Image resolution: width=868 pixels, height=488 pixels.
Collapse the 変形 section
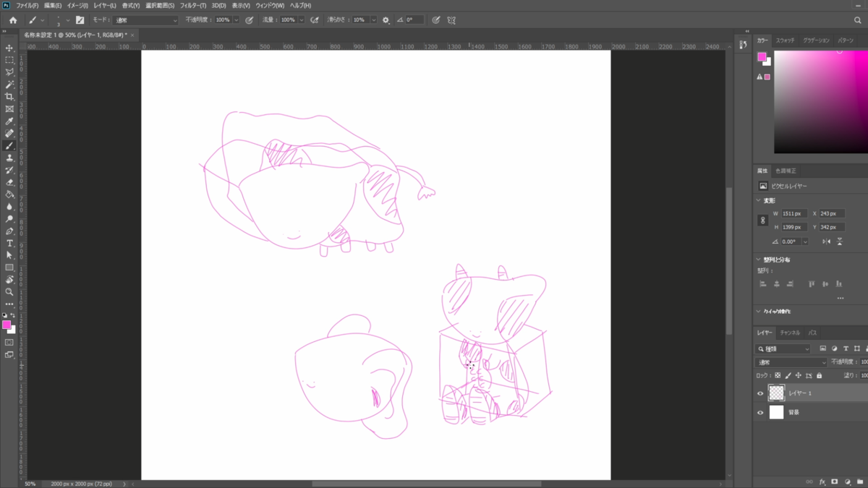click(x=758, y=200)
